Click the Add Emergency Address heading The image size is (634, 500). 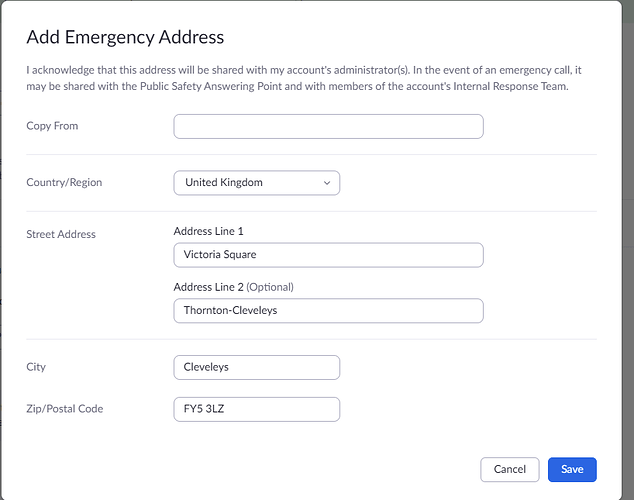tap(125, 38)
